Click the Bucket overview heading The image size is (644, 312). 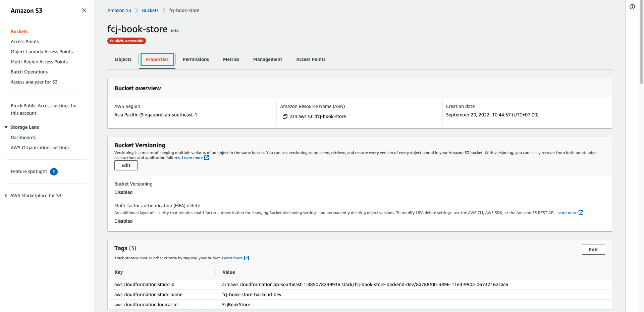(138, 88)
